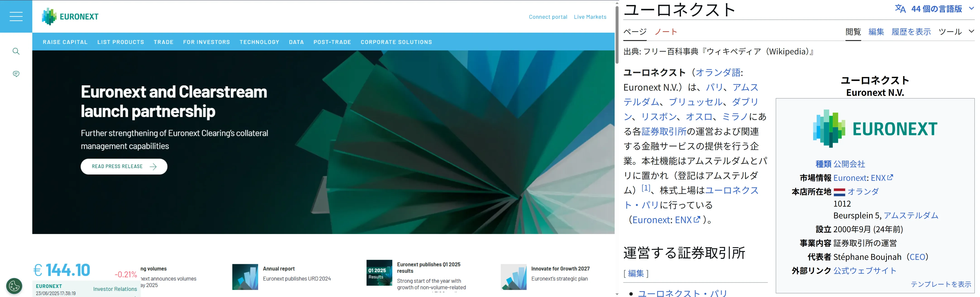Open the Raise Capital menu
980x297 pixels.
click(65, 42)
